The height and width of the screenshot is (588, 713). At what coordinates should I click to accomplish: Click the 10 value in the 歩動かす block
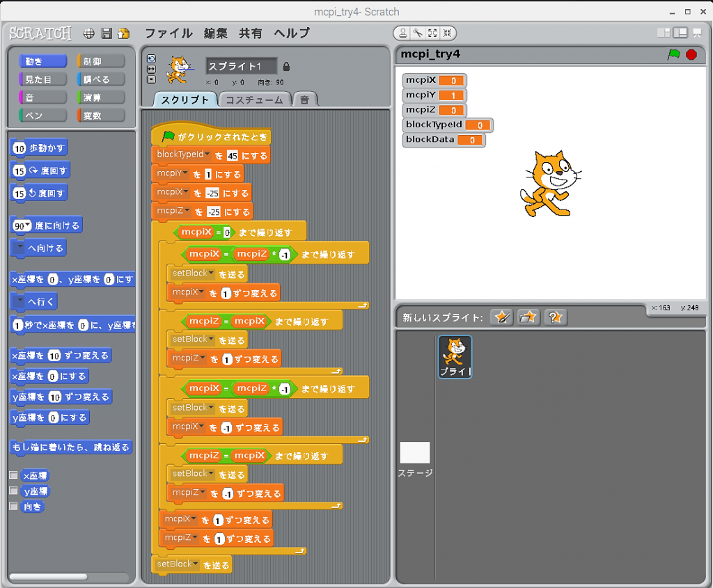point(19,149)
